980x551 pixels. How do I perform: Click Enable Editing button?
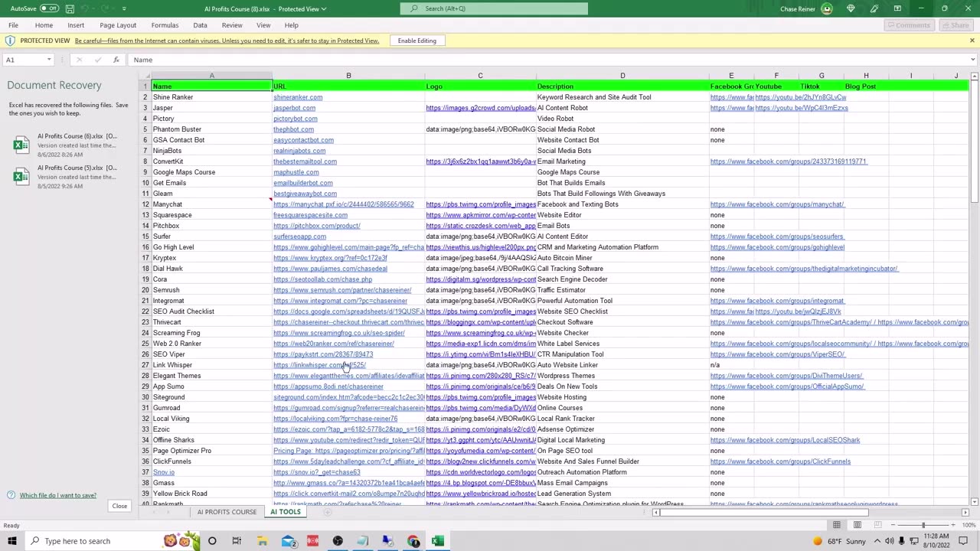pos(416,41)
